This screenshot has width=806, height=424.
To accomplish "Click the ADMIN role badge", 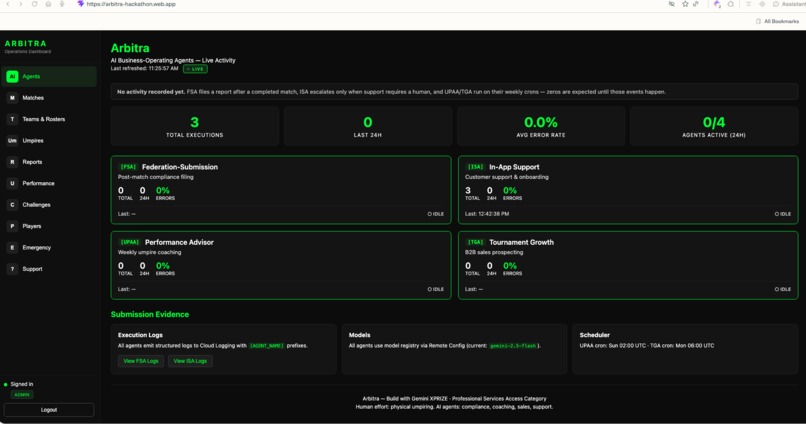I will click(22, 395).
